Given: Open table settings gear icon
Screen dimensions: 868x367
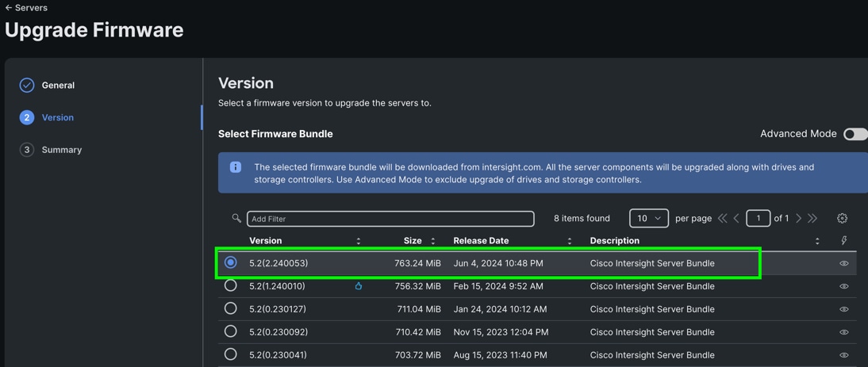Looking at the screenshot, I should 842,218.
